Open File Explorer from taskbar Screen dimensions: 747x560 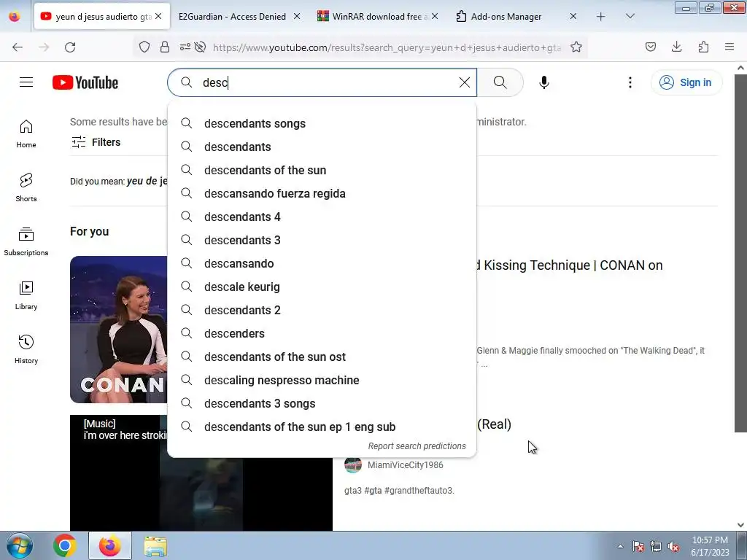(155, 545)
